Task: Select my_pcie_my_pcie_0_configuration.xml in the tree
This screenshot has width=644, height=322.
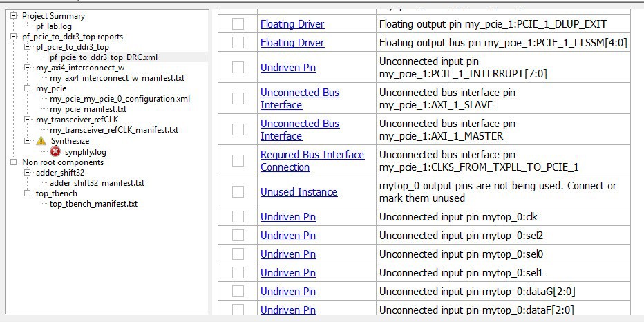Action: [x=120, y=99]
